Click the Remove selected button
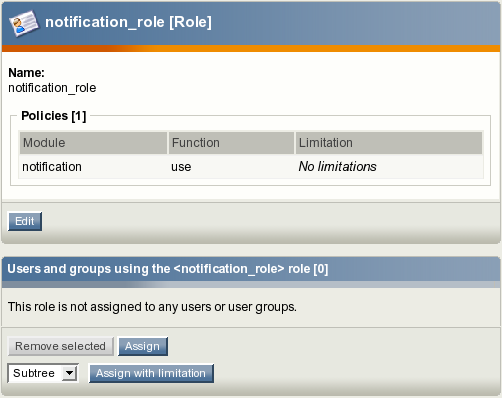Image resolution: width=502 pixels, height=398 pixels. 61,346
